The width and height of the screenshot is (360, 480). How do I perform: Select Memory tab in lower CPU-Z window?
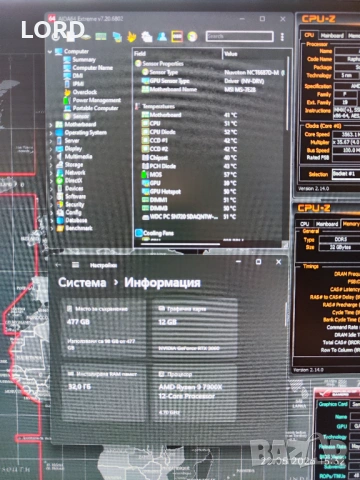coord(351,224)
